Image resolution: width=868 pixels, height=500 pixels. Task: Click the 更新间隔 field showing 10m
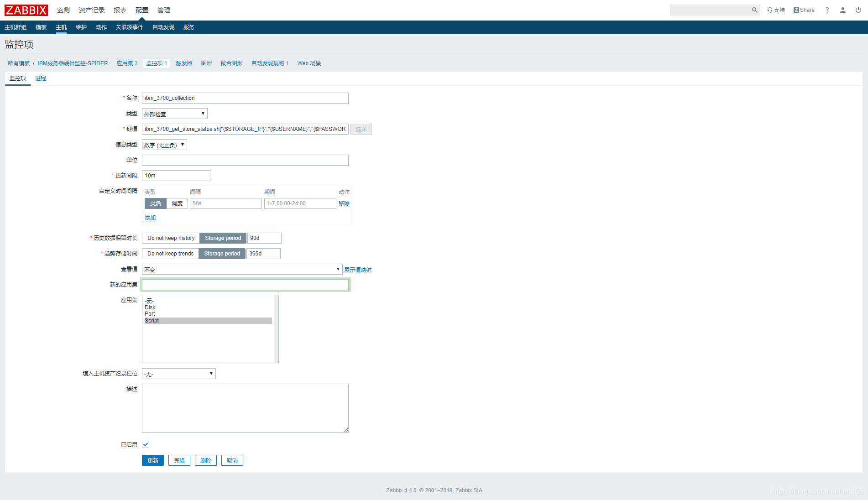click(x=176, y=176)
